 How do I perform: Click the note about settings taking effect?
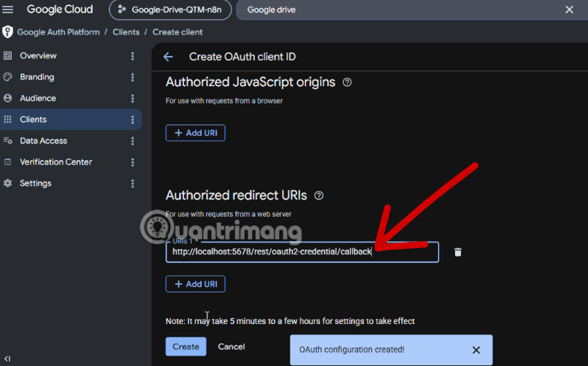click(290, 321)
